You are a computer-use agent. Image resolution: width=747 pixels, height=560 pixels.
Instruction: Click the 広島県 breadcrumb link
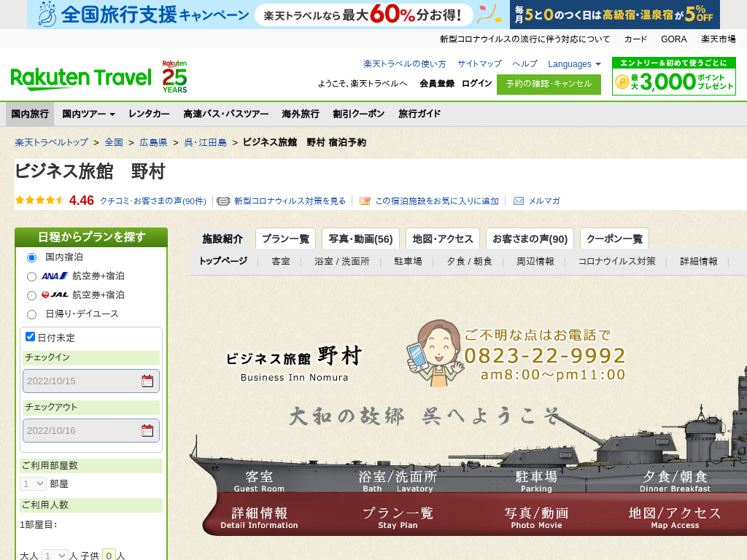pyautogui.click(x=153, y=142)
